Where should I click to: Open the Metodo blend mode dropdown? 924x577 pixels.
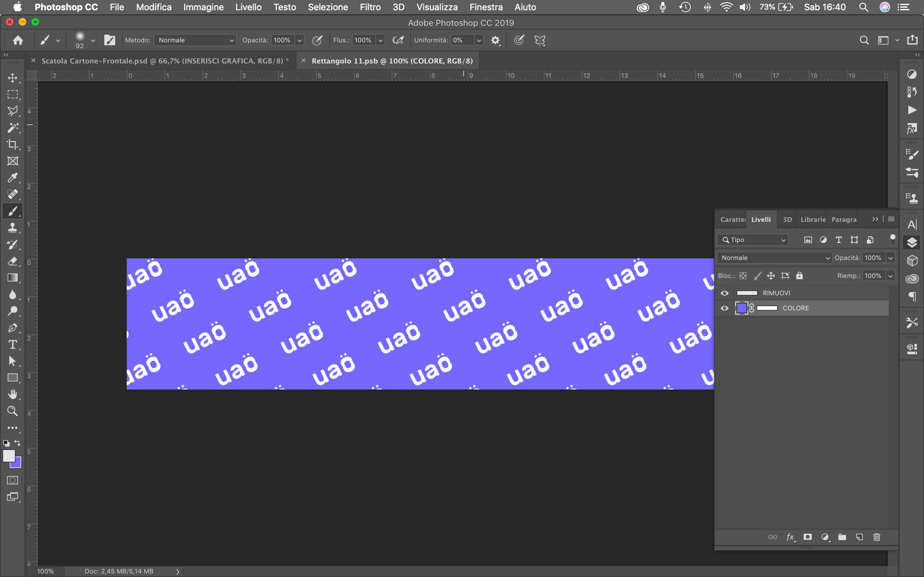[195, 40]
